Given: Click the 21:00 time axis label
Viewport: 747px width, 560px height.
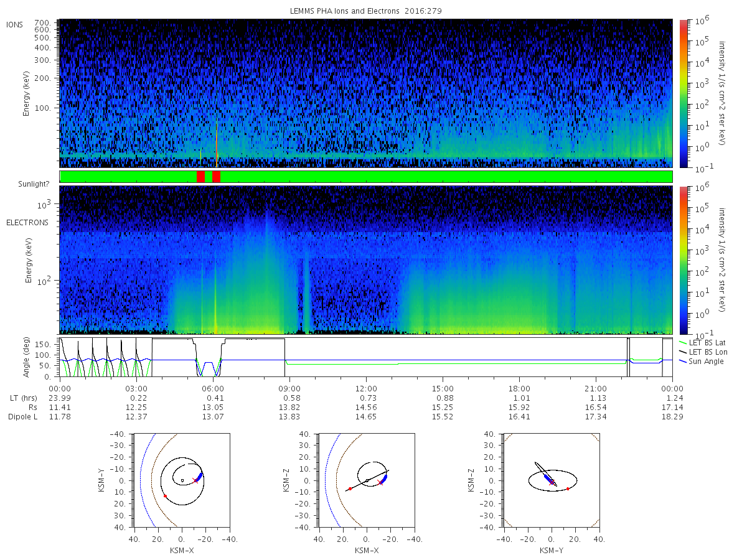Looking at the screenshot, I should coord(596,389).
